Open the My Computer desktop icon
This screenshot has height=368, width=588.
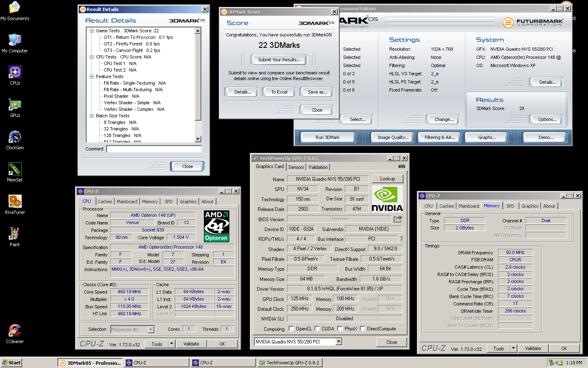(x=15, y=43)
